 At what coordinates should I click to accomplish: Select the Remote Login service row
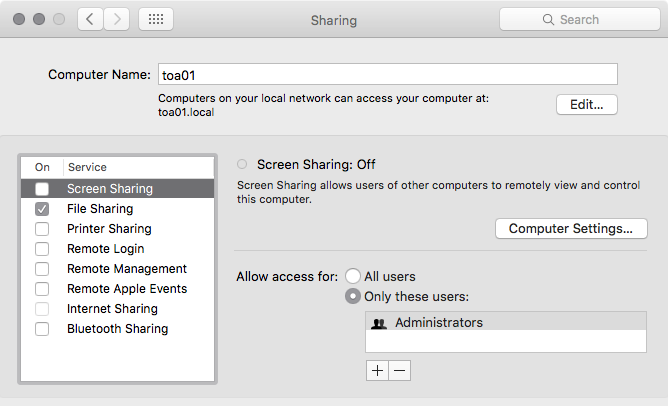[118, 249]
